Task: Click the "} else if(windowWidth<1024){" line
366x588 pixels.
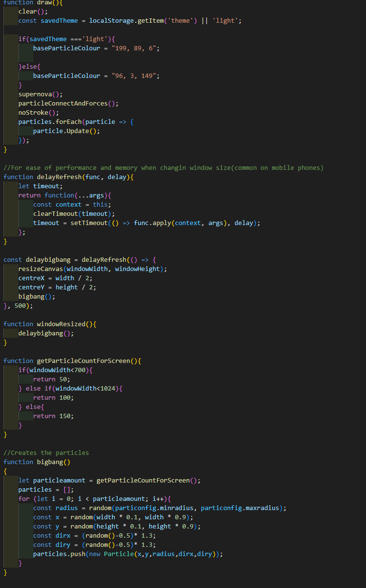Action: (x=70, y=389)
